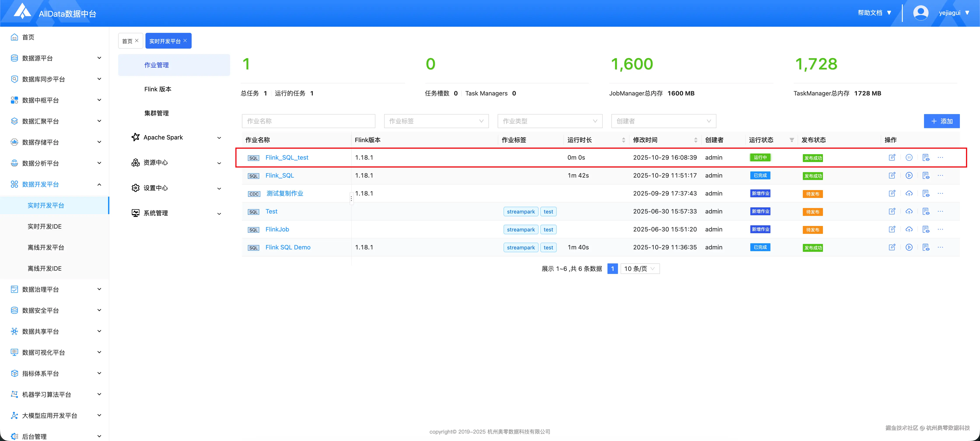This screenshot has height=441, width=980.
Task: Open the 作业标签 dropdown filter
Action: pyautogui.click(x=436, y=121)
